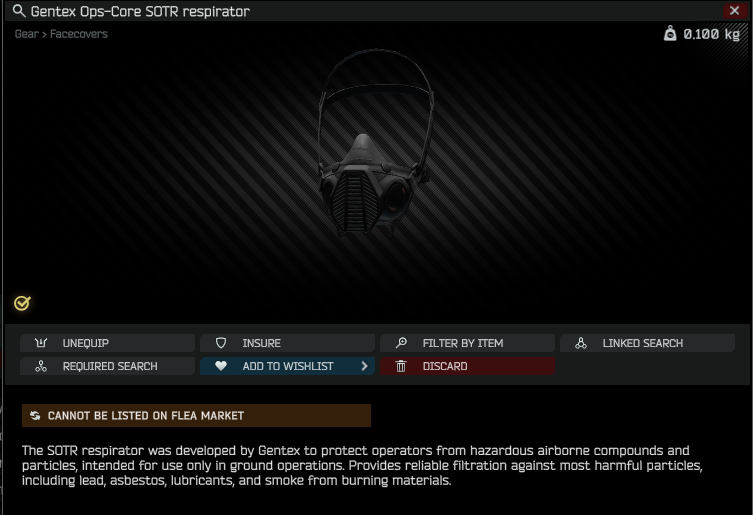Click the Gear breadcrumb
753x515 pixels.
(x=26, y=34)
